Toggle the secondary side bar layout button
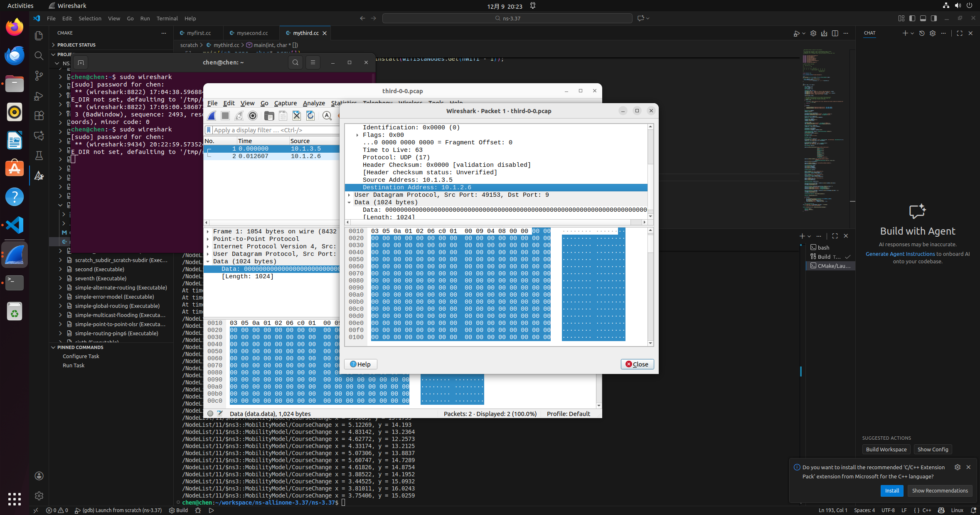980x515 pixels. tap(933, 18)
